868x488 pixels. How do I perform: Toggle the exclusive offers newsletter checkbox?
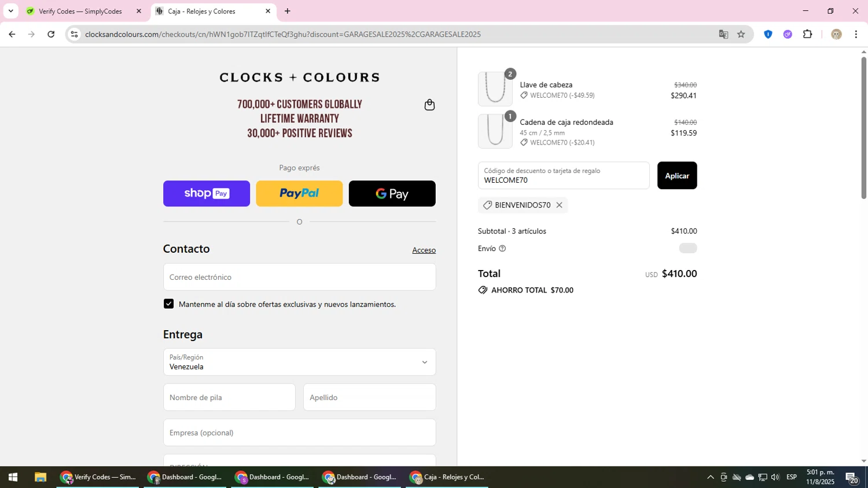(168, 304)
